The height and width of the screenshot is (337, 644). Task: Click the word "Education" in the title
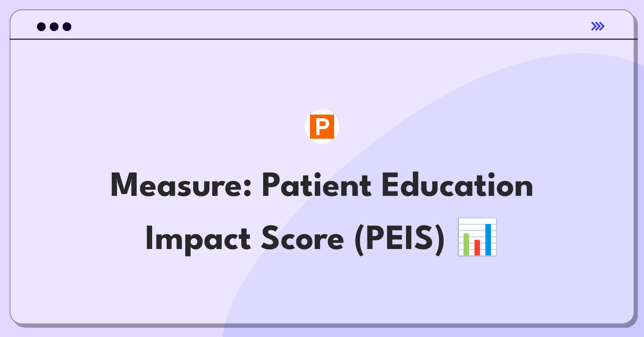click(458, 185)
